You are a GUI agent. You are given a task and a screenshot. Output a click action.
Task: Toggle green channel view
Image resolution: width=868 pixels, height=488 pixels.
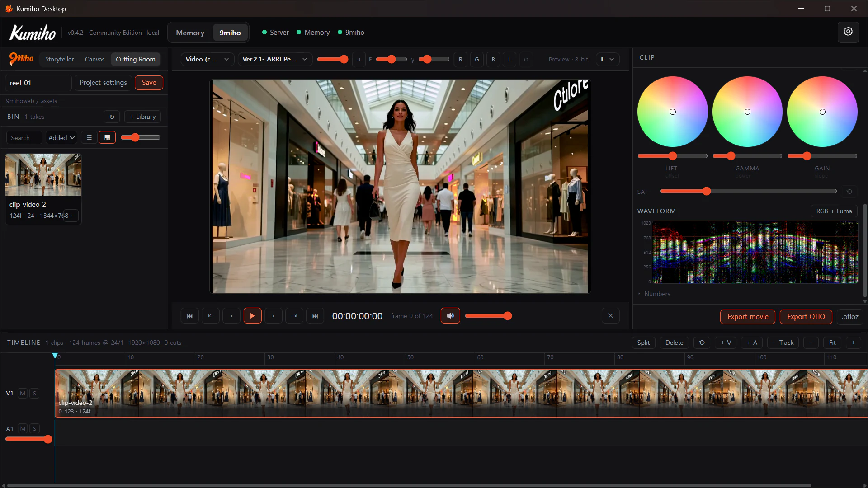coord(477,59)
